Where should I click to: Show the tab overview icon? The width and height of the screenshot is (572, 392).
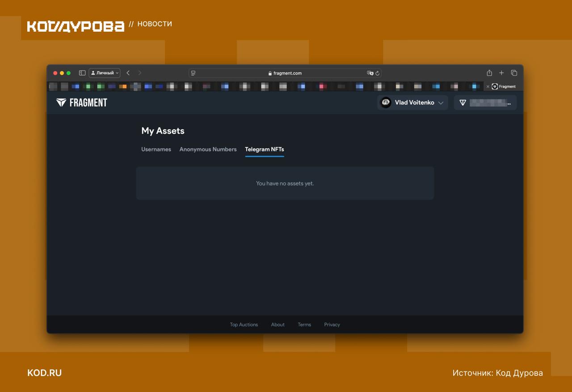point(514,73)
